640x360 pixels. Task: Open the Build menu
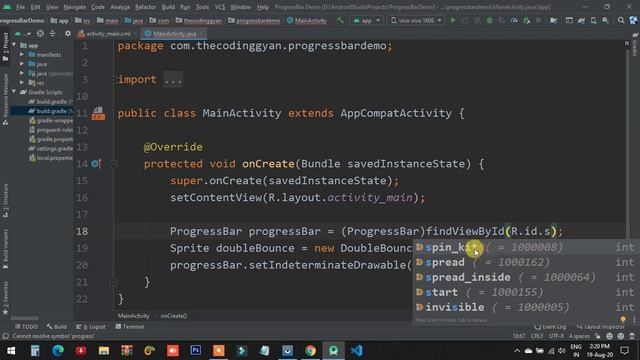point(168,7)
